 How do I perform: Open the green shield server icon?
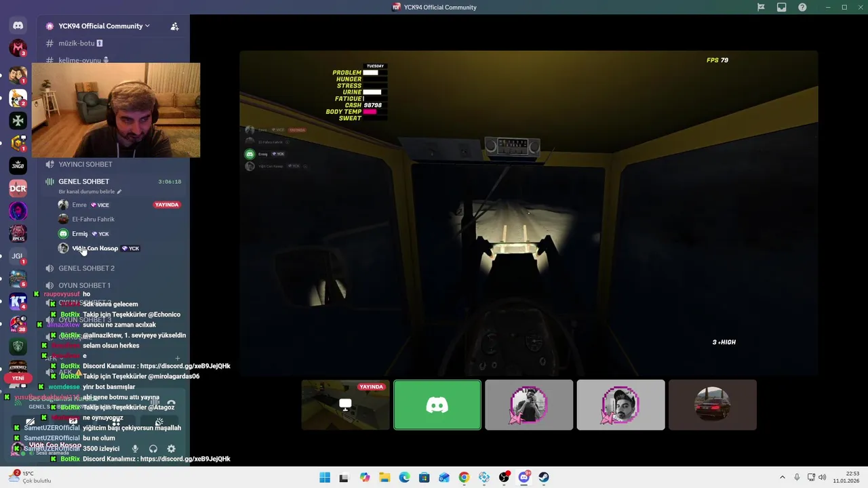[x=18, y=347]
